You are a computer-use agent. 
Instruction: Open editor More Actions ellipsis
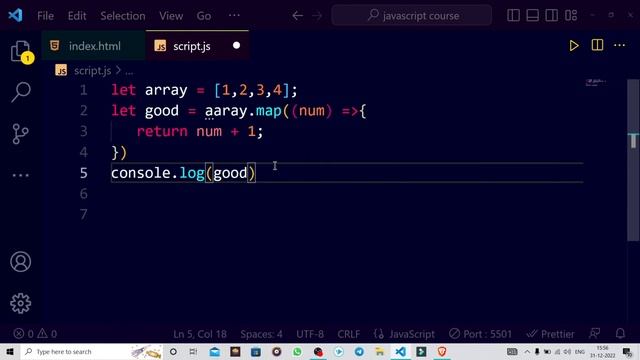pos(619,45)
